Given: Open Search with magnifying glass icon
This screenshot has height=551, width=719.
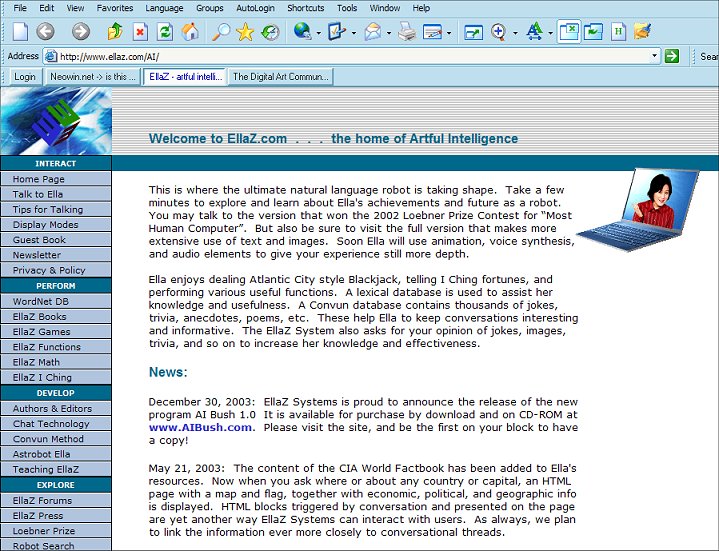Looking at the screenshot, I should (x=221, y=32).
